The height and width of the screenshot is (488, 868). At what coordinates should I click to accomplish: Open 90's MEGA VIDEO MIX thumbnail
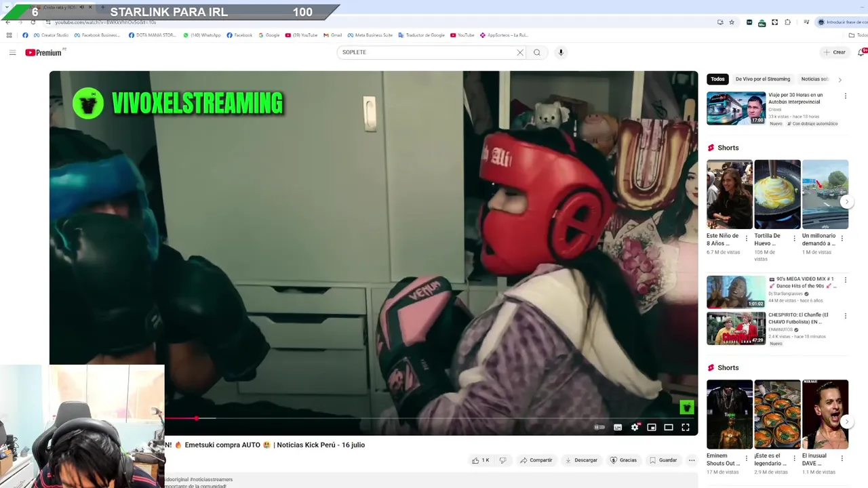pos(736,291)
